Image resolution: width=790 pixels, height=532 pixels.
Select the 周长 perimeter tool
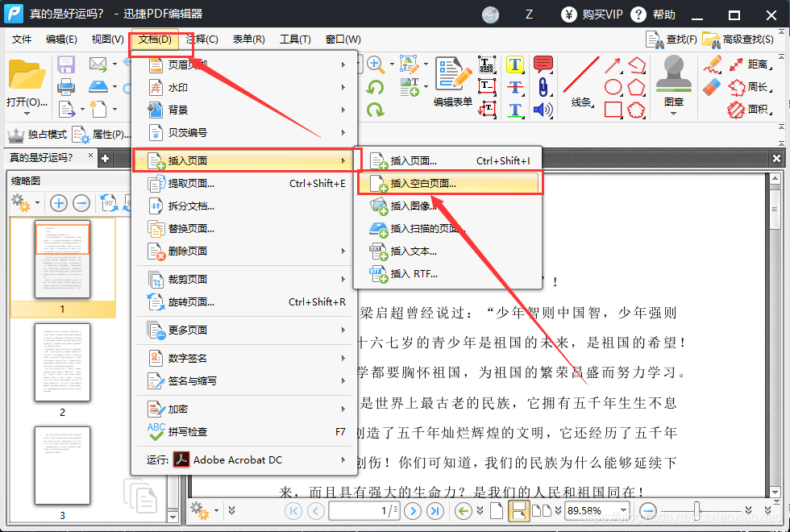pos(749,87)
